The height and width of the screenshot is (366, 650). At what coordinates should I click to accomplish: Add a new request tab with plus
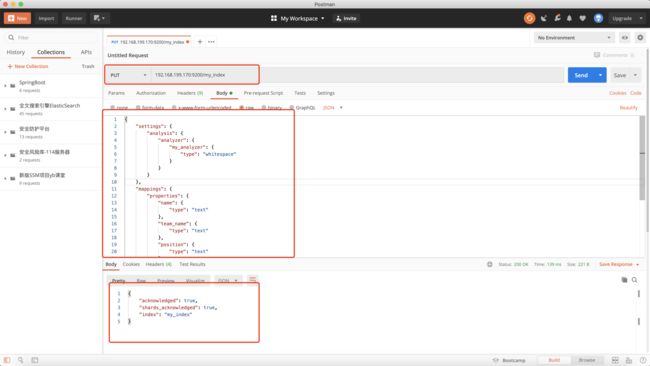[200, 42]
